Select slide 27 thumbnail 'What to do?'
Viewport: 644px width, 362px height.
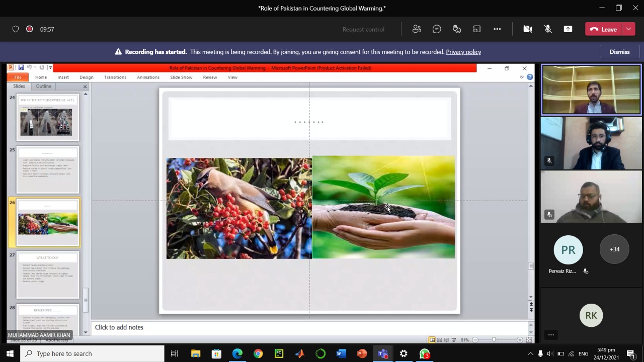pos(48,275)
